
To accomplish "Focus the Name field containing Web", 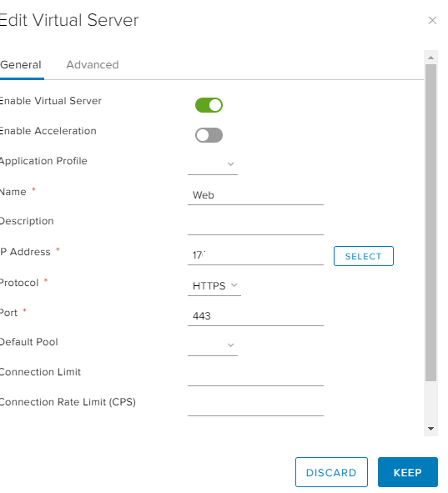I will tap(255, 195).
